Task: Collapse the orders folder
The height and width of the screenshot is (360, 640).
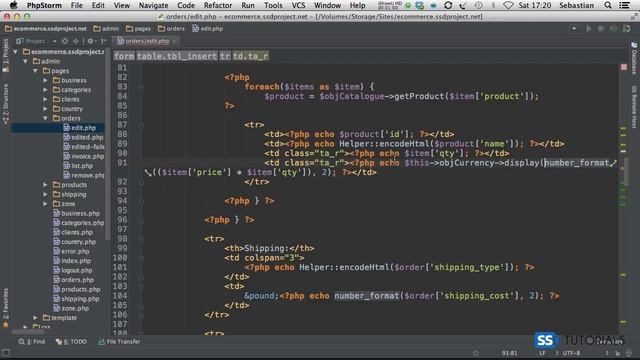Action: (x=45, y=118)
